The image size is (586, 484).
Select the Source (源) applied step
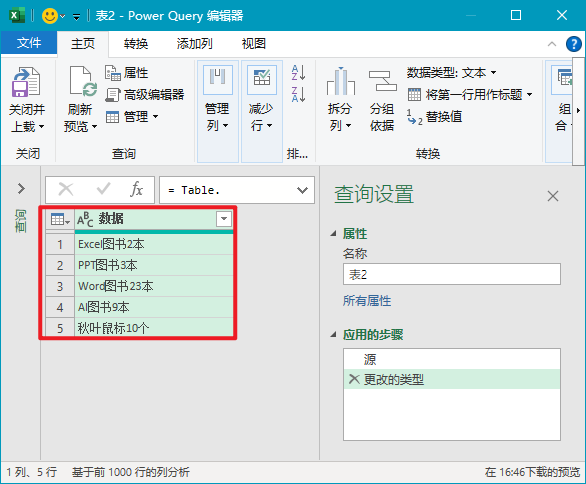pos(451,359)
